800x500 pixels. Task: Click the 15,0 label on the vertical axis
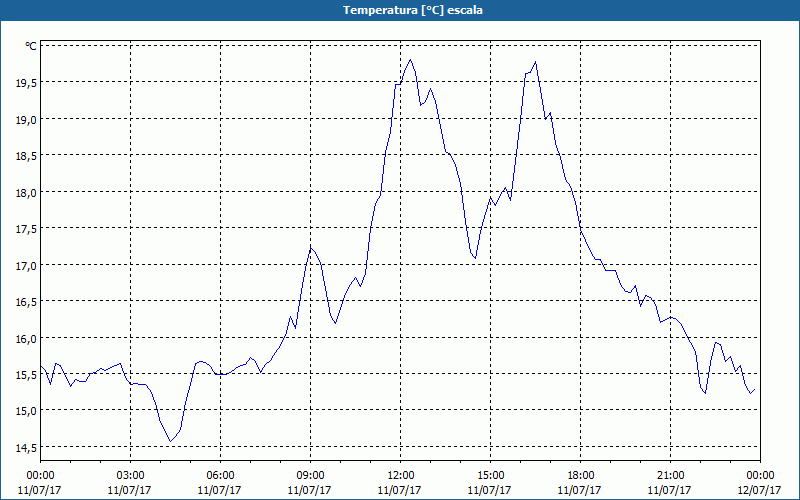[x=26, y=411]
